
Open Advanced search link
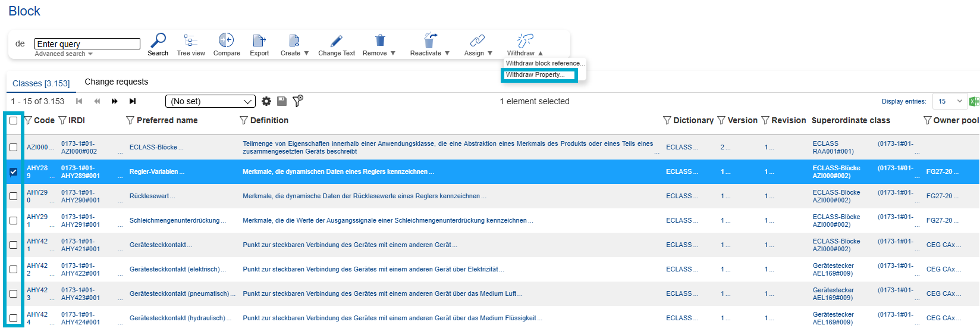63,54
